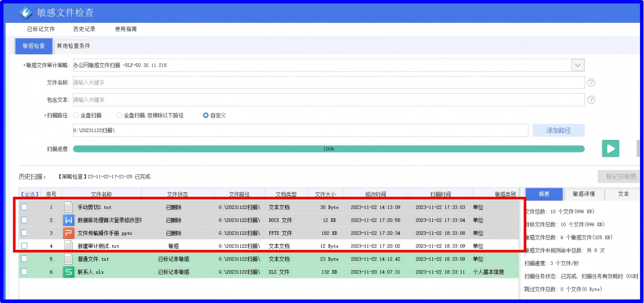This screenshot has height=303, width=644.
Task: Click the green start scan play button
Action: 610,149
